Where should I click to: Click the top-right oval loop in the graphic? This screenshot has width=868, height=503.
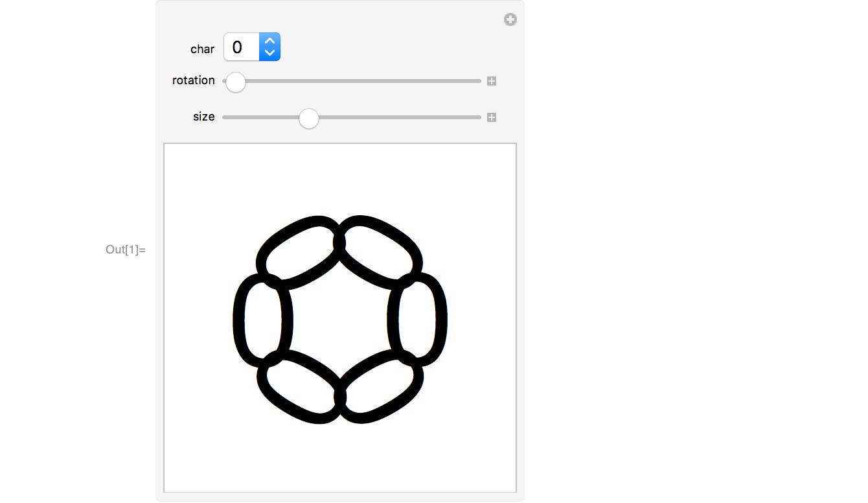coord(381,253)
